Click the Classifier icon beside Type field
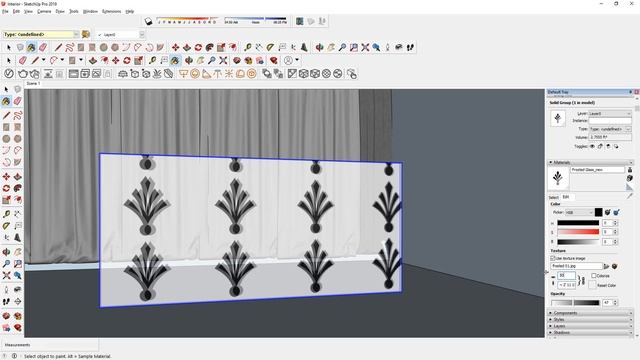640x360 pixels. click(x=86, y=34)
